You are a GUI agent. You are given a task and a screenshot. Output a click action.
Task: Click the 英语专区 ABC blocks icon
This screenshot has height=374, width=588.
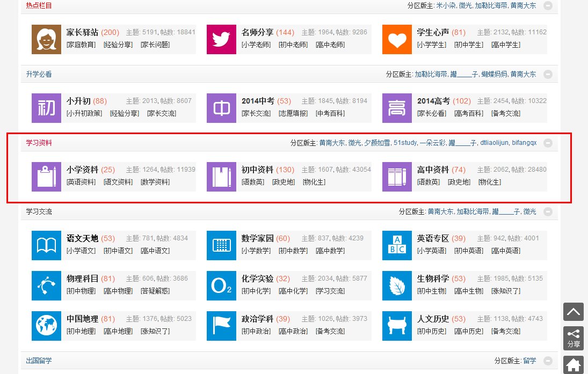click(x=397, y=245)
